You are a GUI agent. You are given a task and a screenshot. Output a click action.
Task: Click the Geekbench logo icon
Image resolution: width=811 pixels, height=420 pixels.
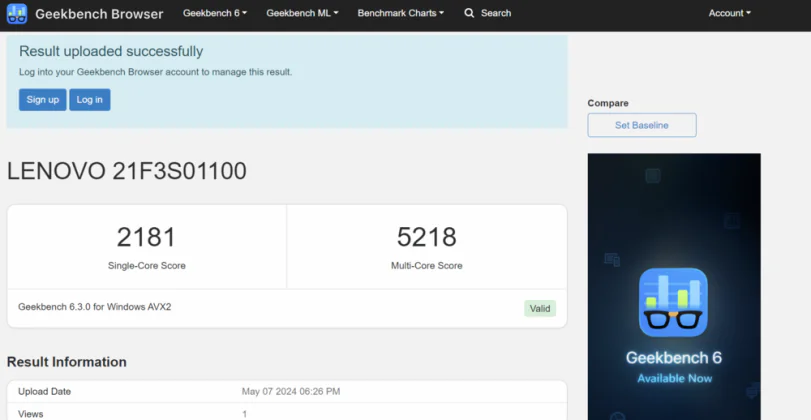click(17, 13)
